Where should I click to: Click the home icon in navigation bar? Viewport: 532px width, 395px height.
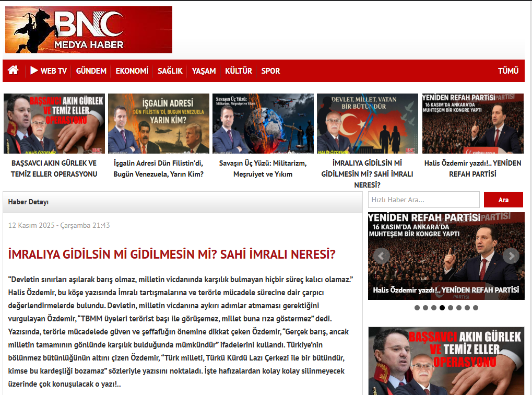(x=13, y=71)
